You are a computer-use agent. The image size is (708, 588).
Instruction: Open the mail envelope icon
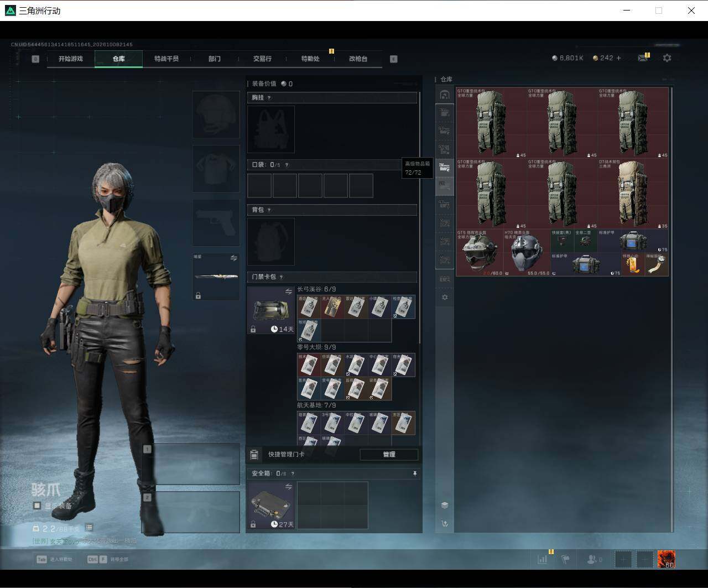coord(643,58)
